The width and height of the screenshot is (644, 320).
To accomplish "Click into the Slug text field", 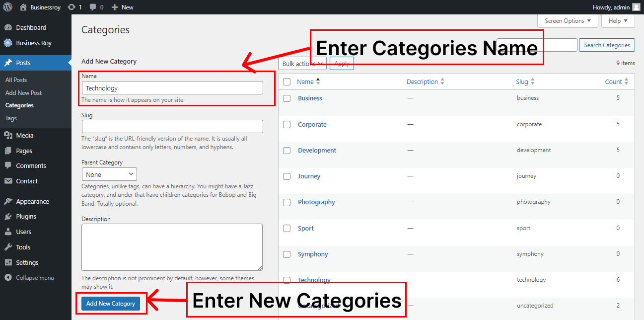I will [172, 126].
